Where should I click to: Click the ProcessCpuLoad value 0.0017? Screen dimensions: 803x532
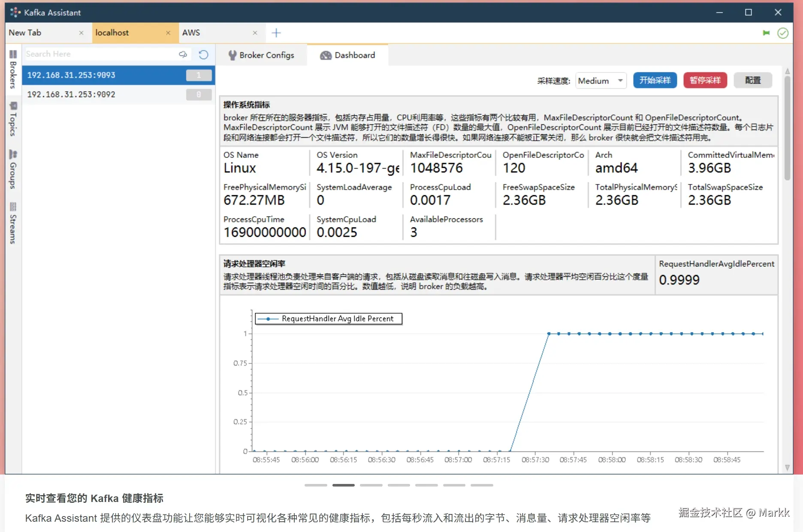(430, 200)
